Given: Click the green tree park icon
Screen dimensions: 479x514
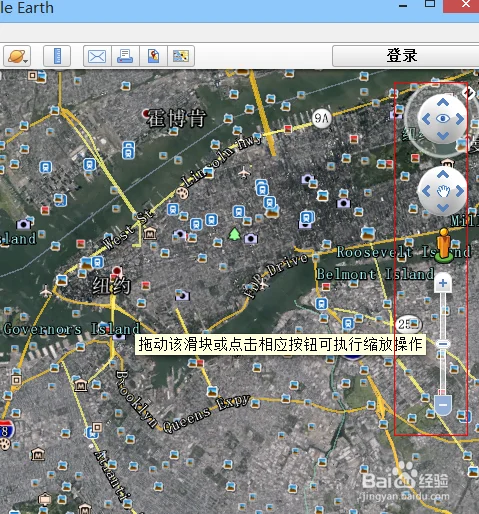Looking at the screenshot, I should [x=234, y=234].
